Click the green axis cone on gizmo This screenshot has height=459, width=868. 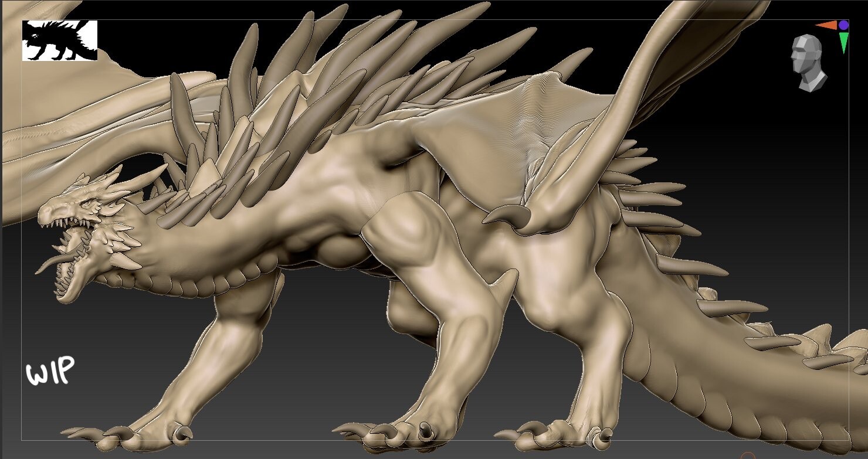pyautogui.click(x=843, y=43)
